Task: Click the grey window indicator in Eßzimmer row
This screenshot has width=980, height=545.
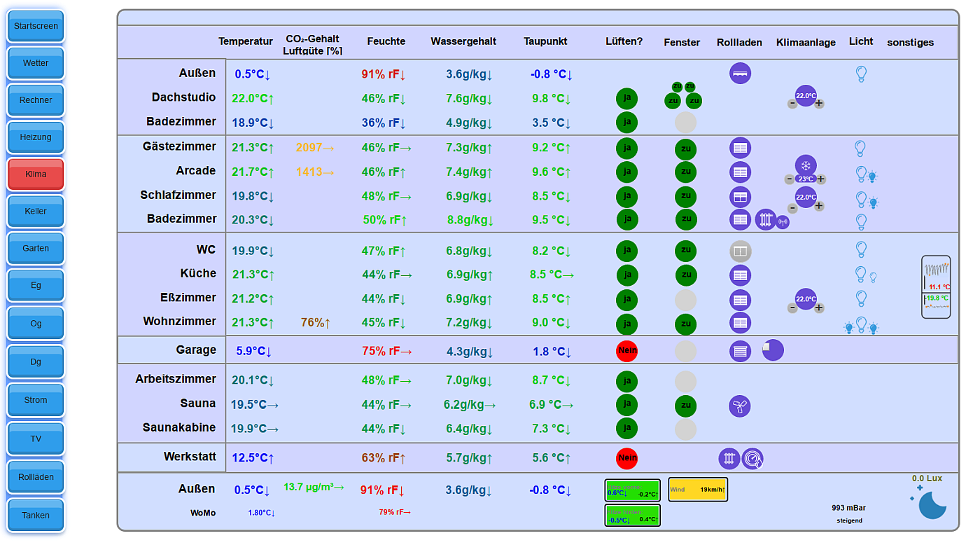Action: click(685, 300)
